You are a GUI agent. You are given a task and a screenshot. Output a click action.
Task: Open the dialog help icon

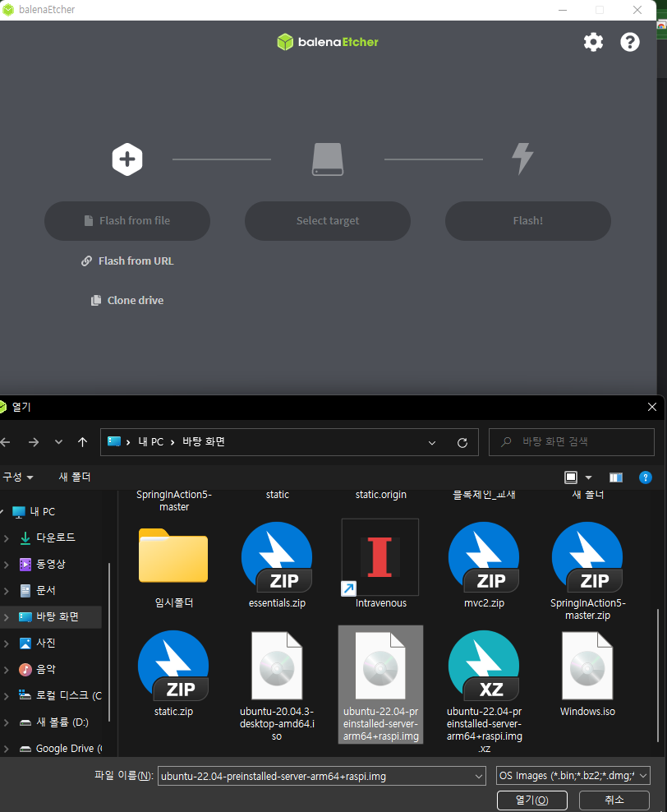646,478
